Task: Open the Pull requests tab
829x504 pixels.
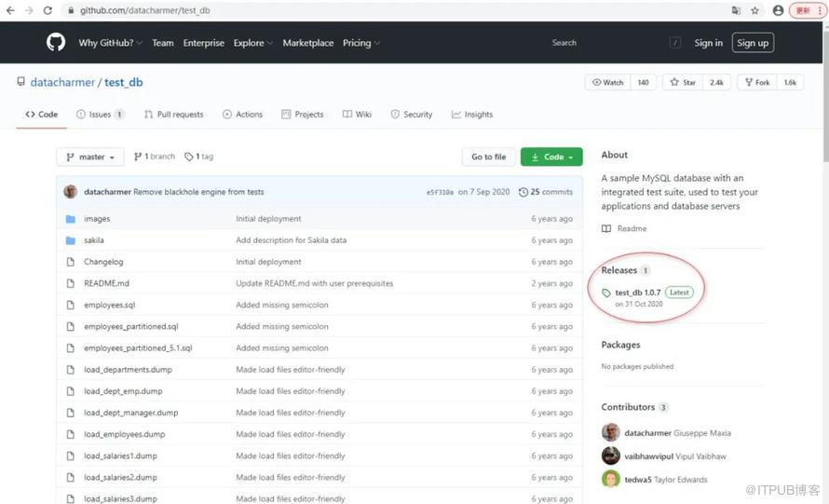Action: tap(173, 115)
